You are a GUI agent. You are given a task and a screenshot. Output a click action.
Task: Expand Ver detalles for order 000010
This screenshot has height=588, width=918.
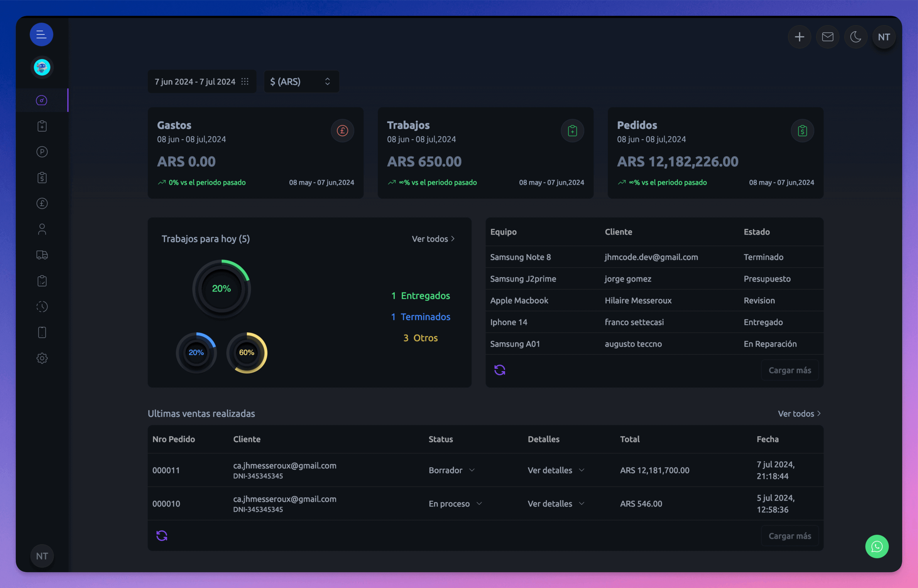[556, 504]
